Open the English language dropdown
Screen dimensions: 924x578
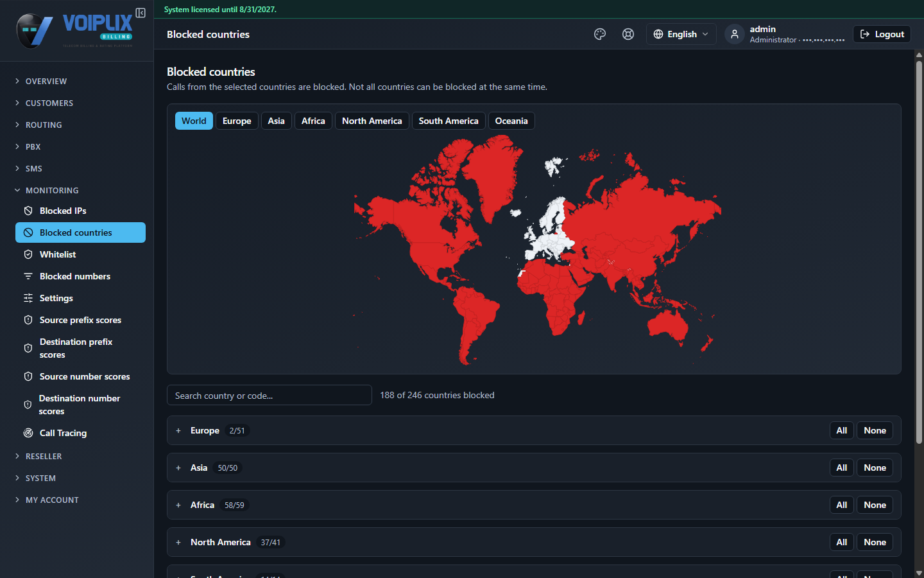[681, 34]
